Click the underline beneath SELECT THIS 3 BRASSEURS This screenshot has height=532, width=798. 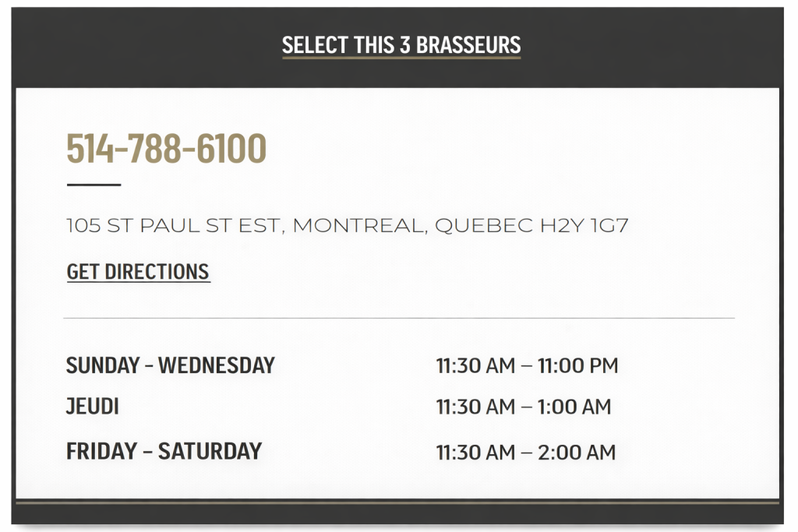(401, 58)
